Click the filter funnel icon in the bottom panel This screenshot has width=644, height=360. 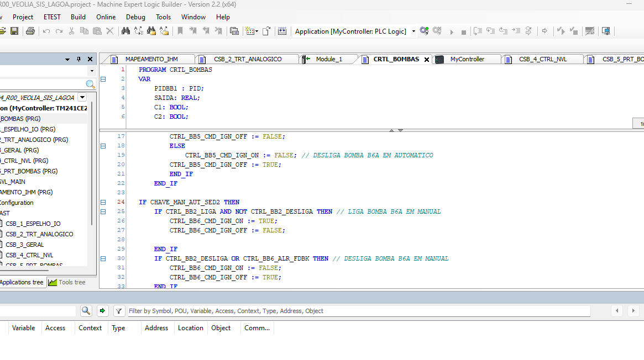[119, 311]
